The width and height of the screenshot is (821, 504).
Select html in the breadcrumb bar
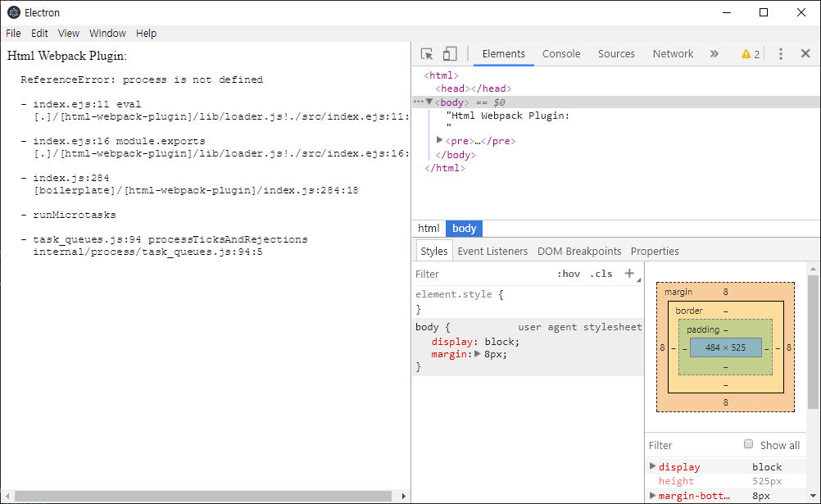coord(429,228)
